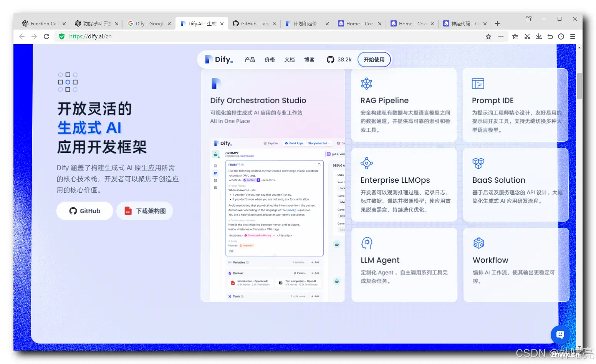Click the GitHub 38.2k stars link
Image resolution: width=596 pixels, height=364 pixels.
[339, 60]
